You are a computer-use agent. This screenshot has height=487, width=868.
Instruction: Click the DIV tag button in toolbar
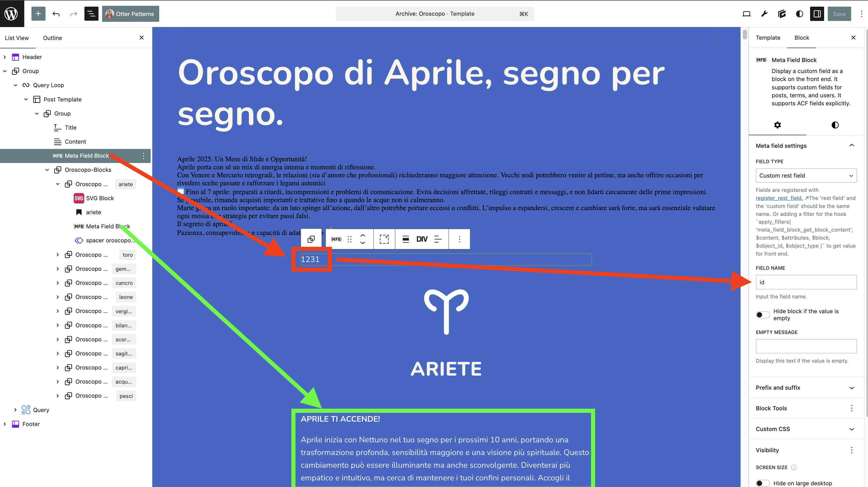click(x=422, y=239)
